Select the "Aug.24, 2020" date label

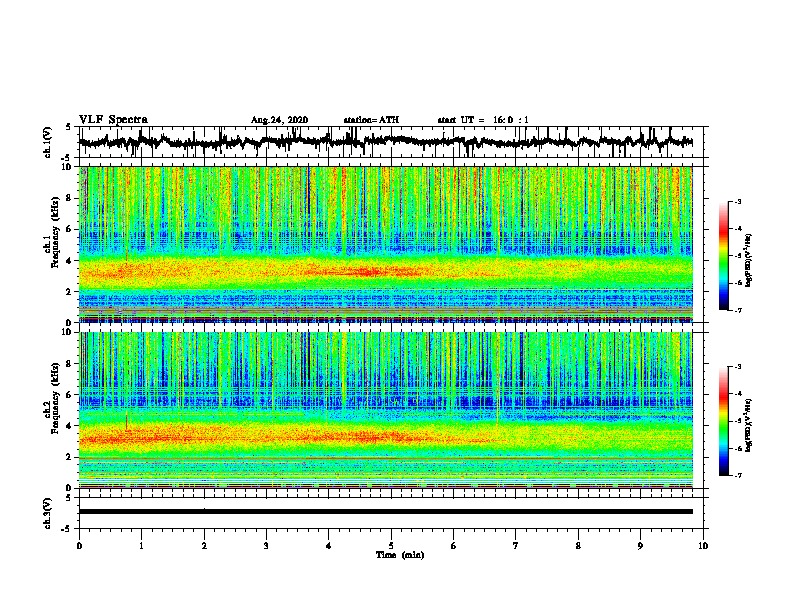279,120
